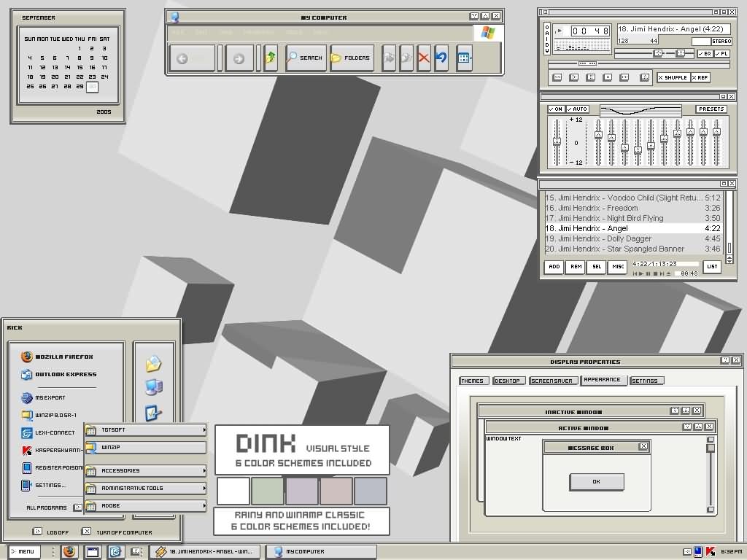Screen dimensions: 747x560
Task: Open My Computer icon in start menu right pane
Action: [x=153, y=387]
